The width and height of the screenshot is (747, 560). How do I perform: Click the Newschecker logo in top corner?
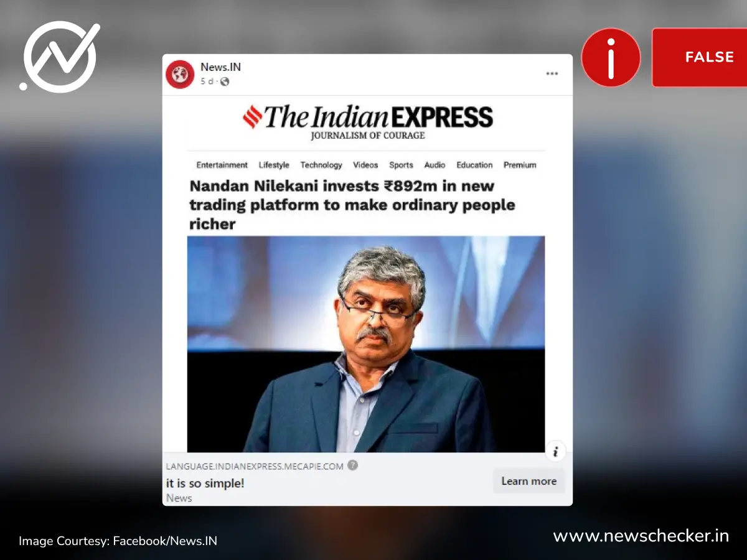60,57
